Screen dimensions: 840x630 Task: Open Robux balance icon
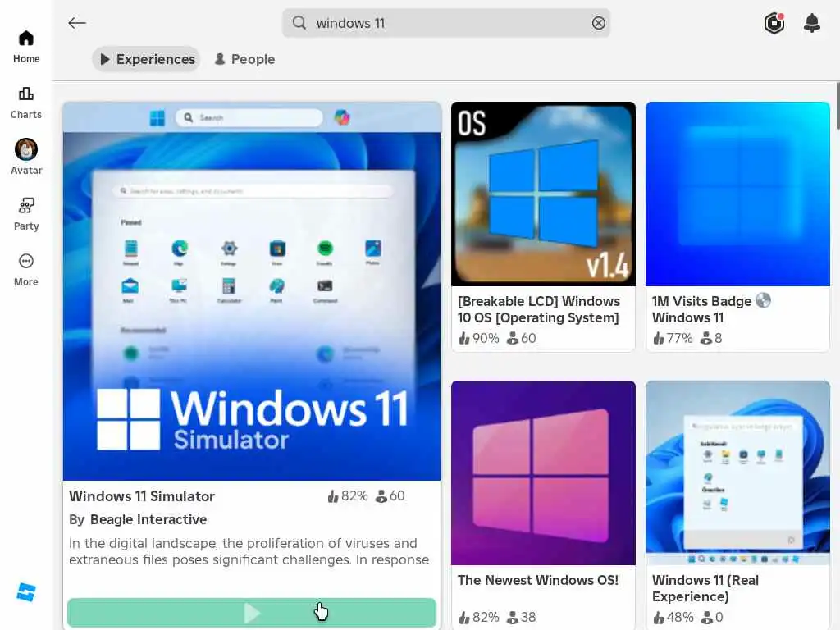774,23
